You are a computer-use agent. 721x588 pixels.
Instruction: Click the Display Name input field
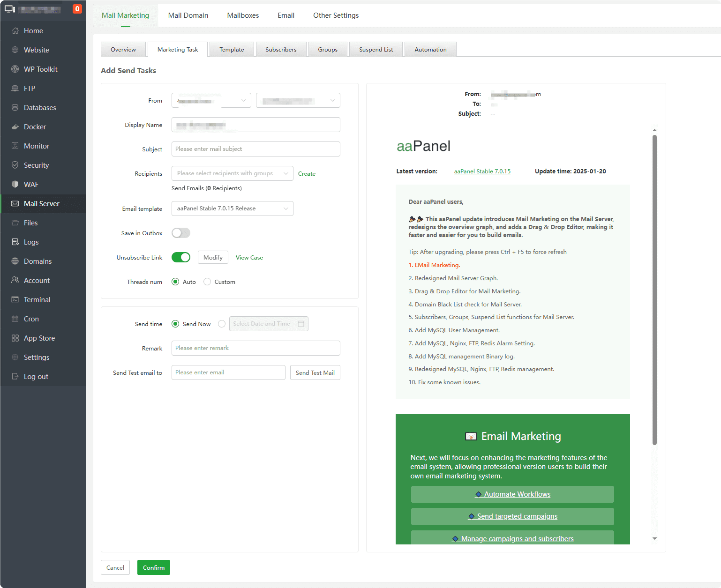(x=256, y=125)
